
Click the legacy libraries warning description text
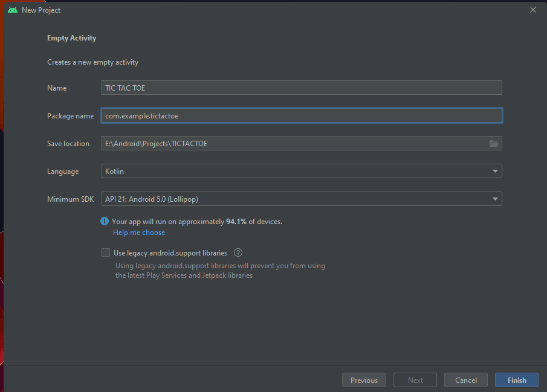(220, 271)
